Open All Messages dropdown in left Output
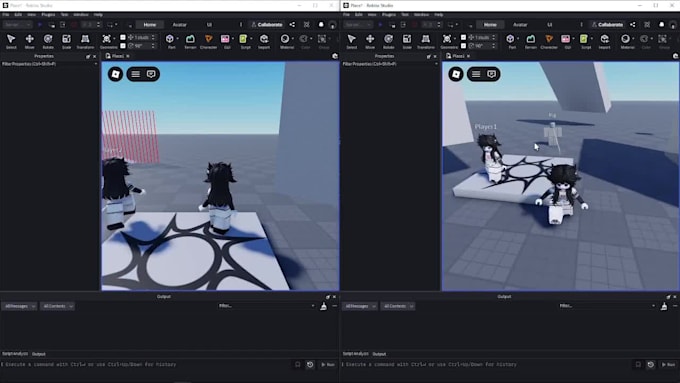 [x=19, y=306]
